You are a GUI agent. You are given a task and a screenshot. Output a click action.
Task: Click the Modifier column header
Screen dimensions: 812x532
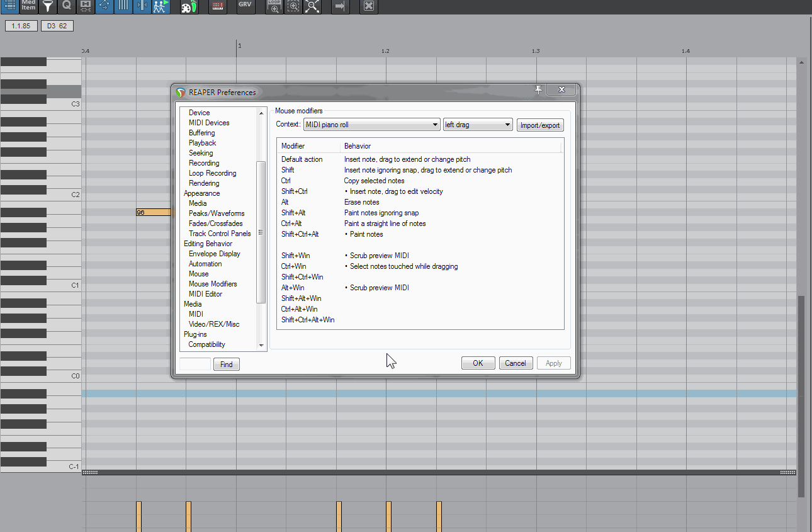309,146
